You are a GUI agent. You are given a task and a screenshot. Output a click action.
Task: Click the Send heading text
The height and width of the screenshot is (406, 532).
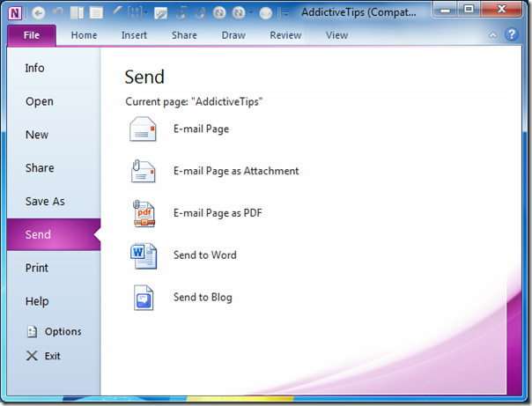[x=144, y=77]
